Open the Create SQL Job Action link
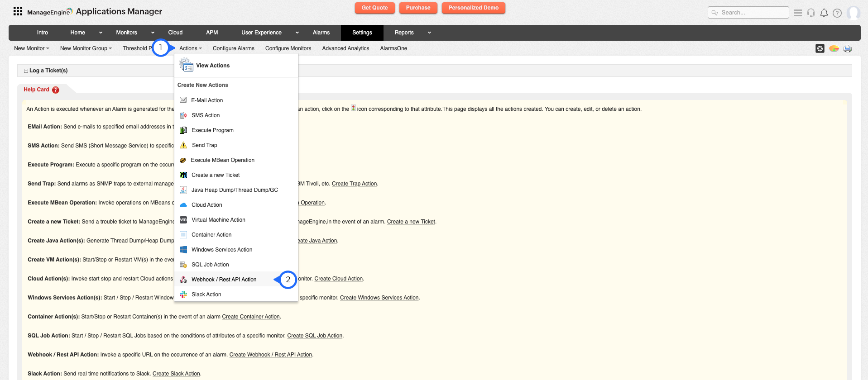This screenshot has width=868, height=380. [315, 336]
